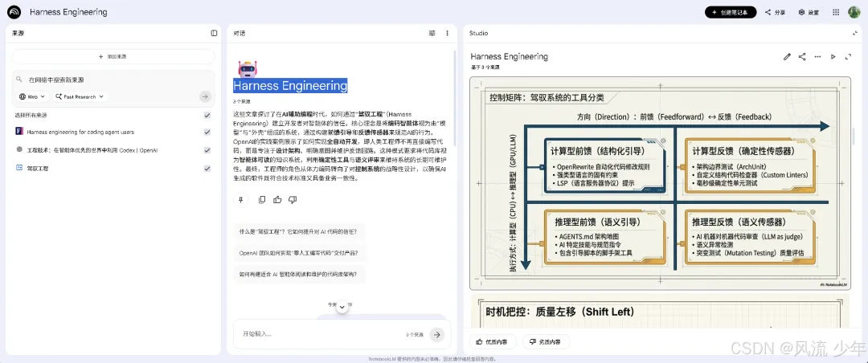This screenshot has height=363, width=868.
Task: Click the highlighted Harness Engineering chat heading
Action: coord(290,86)
